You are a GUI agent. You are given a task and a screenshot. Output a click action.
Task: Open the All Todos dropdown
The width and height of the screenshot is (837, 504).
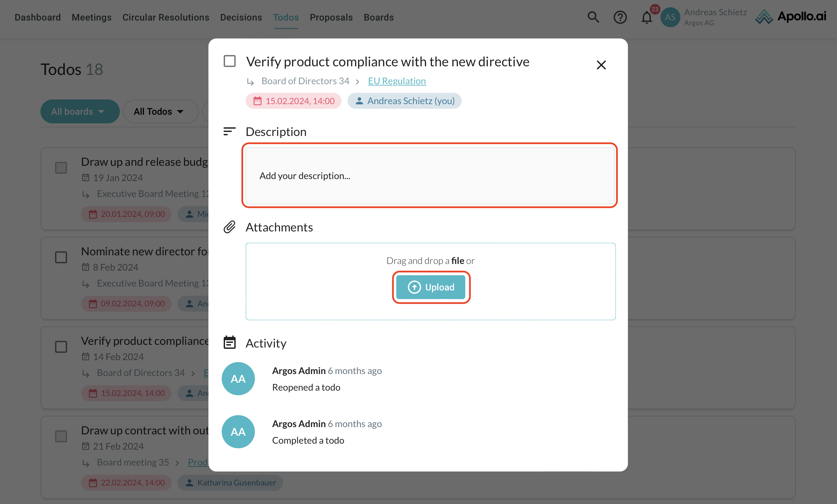[x=160, y=111]
